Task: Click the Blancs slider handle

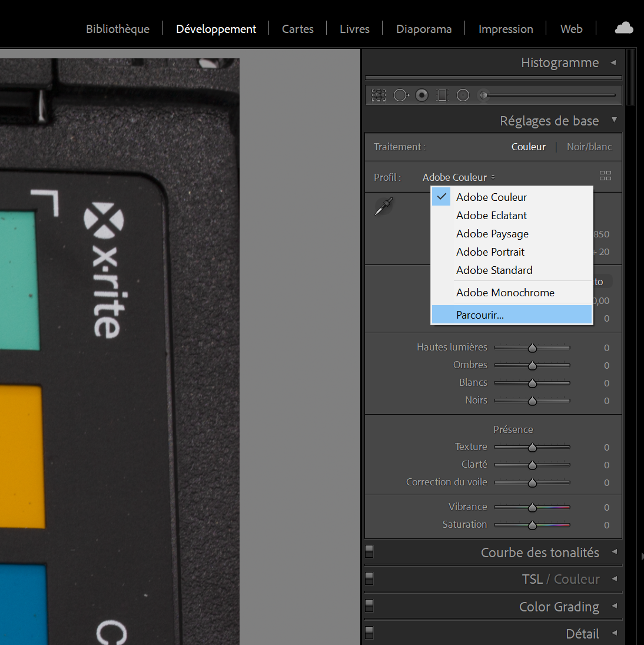Action: (x=532, y=383)
